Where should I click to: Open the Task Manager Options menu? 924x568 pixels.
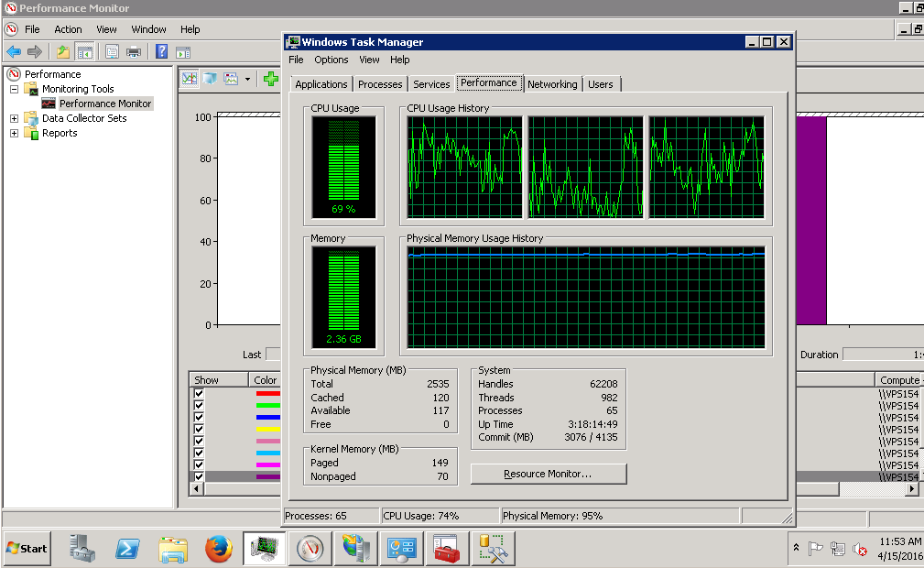[332, 60]
